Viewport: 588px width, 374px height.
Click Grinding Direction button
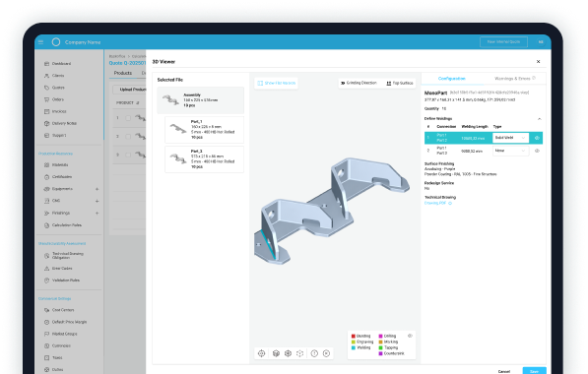pos(359,84)
